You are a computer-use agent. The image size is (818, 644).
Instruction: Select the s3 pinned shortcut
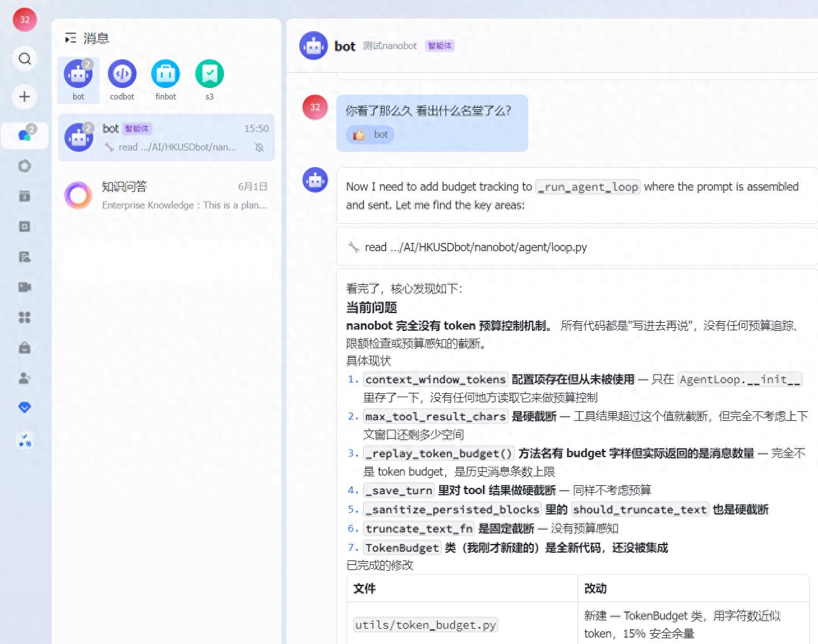pos(209,80)
